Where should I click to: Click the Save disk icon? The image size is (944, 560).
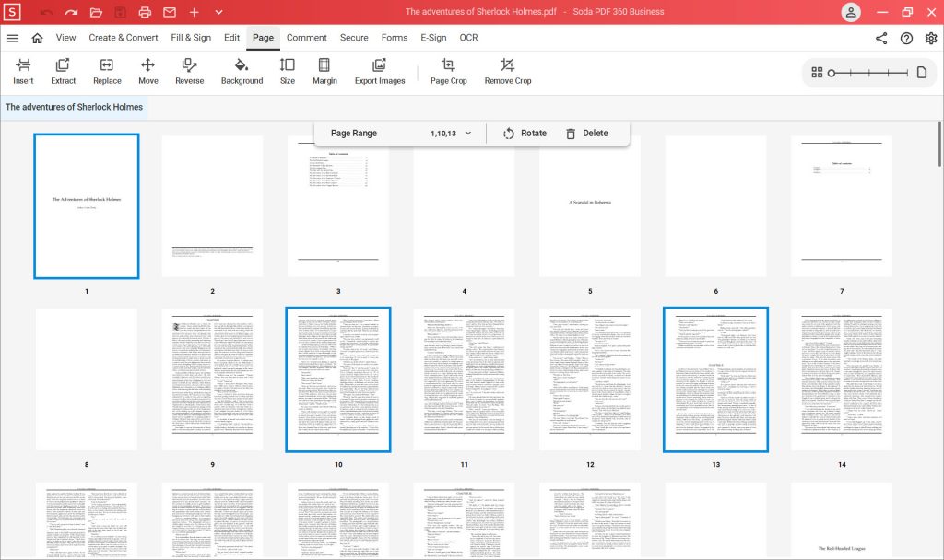(x=121, y=12)
